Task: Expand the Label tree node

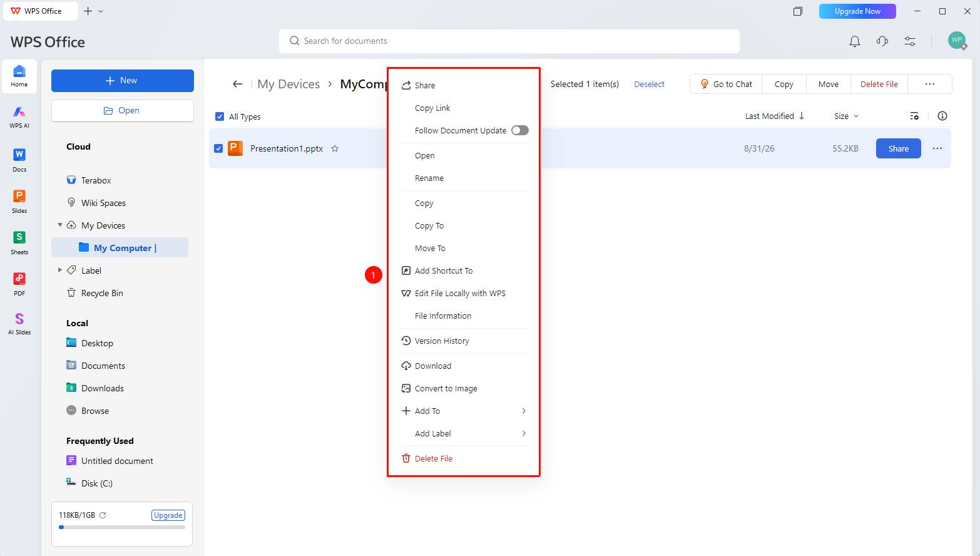Action: point(60,270)
